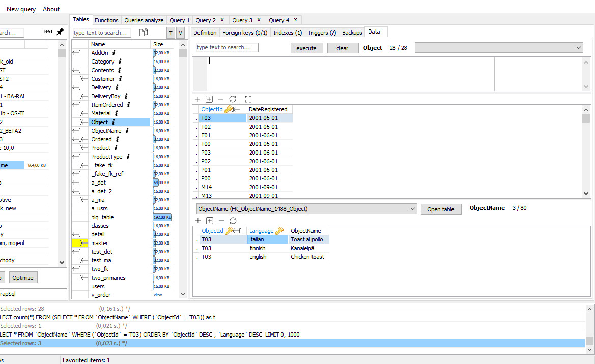The width and height of the screenshot is (595, 364).
Task: Close the Query 2 tab
Action: pos(222,20)
